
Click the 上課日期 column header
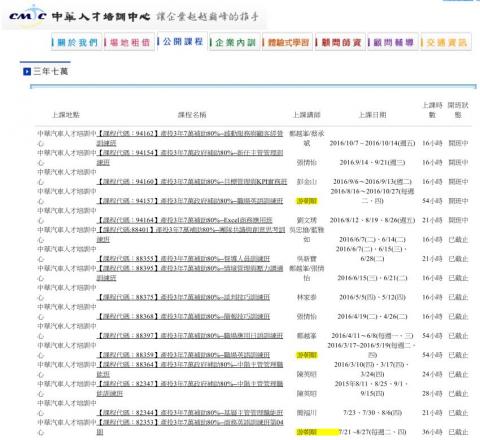(372, 115)
